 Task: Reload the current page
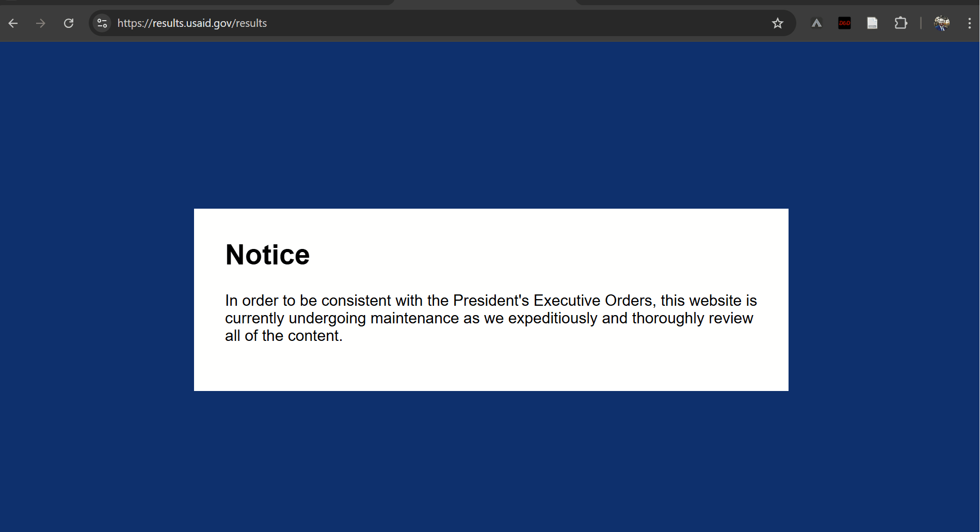point(69,23)
